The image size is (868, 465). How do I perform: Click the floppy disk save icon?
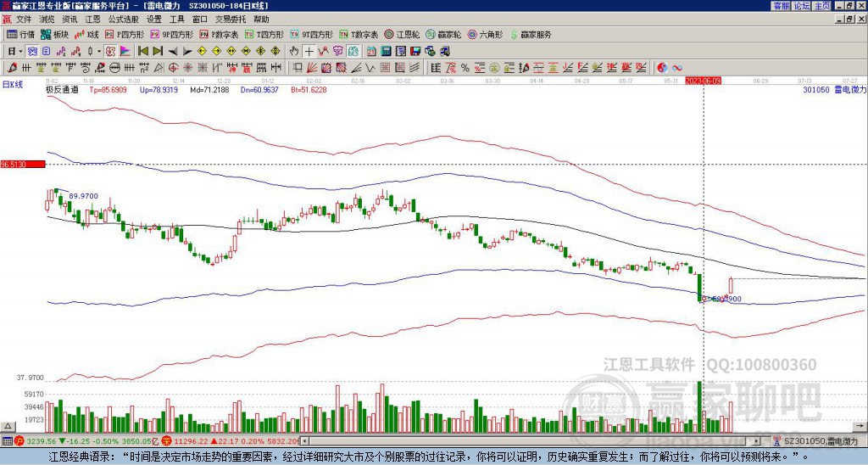[415, 52]
